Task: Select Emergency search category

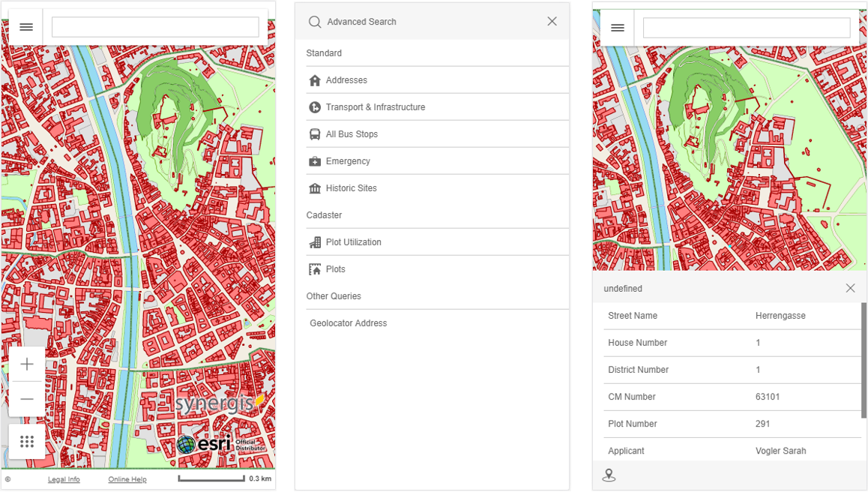Action: pyautogui.click(x=348, y=161)
